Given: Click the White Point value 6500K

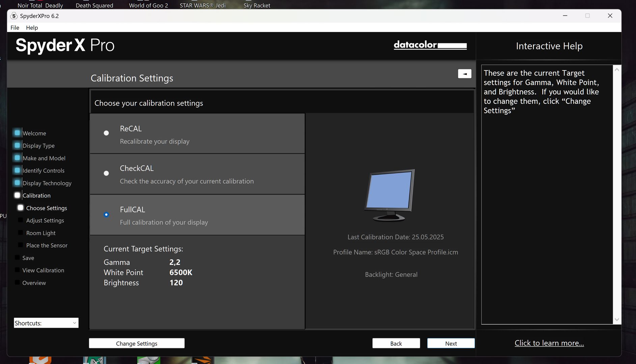Looking at the screenshot, I should click(181, 272).
